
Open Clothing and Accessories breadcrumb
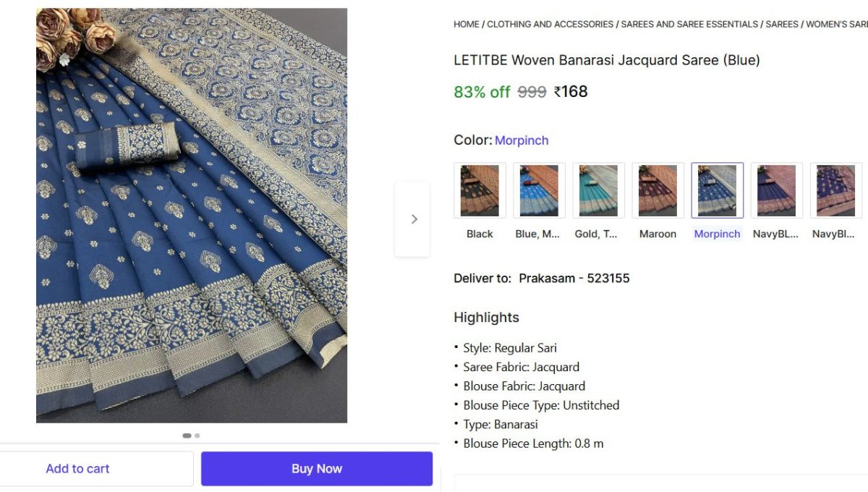coord(550,25)
